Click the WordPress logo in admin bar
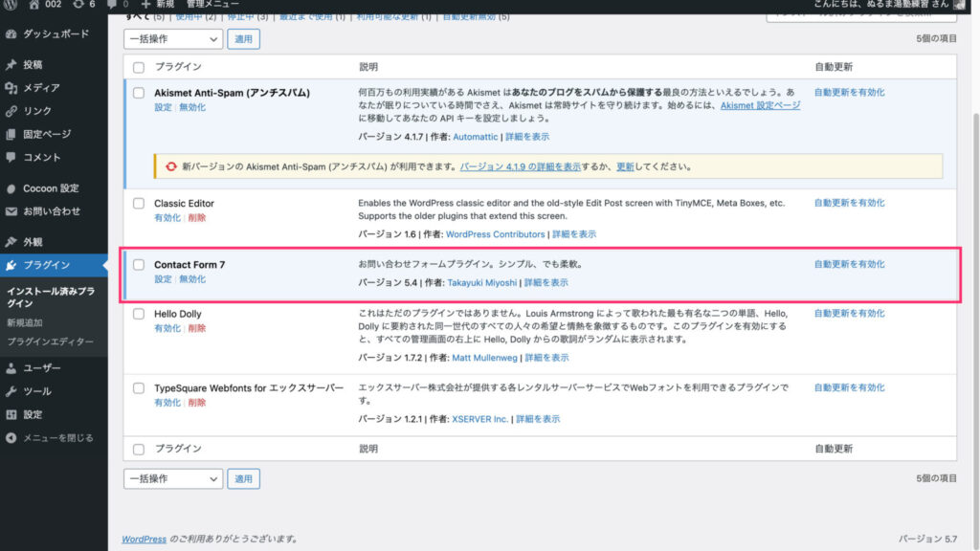This screenshot has height=551, width=980. tap(11, 5)
